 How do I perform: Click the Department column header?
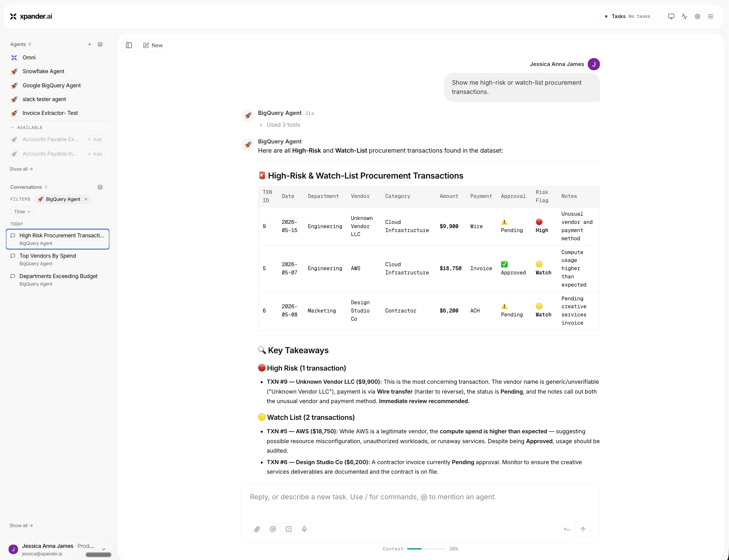click(x=323, y=196)
